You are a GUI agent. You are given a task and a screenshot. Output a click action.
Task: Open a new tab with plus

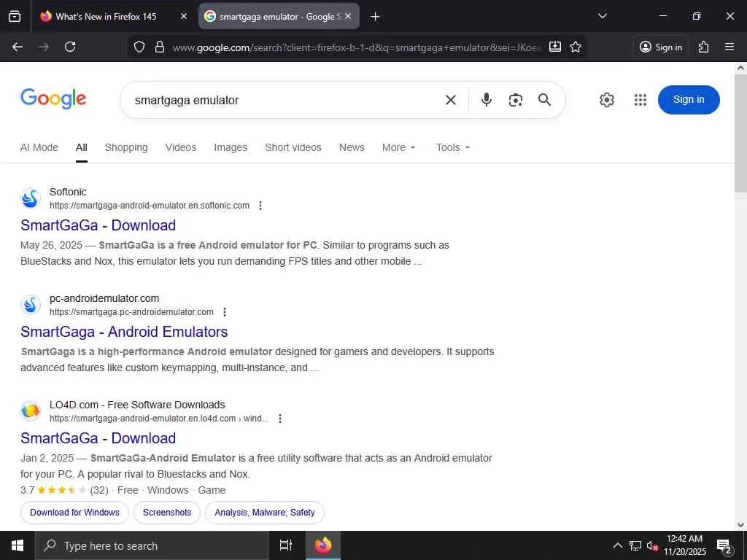tap(375, 17)
